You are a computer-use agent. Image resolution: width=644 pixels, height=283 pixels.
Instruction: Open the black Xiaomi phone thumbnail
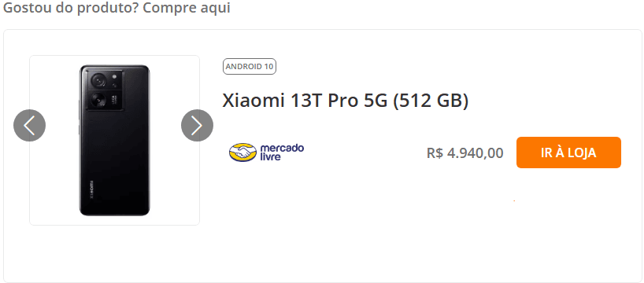pos(115,140)
